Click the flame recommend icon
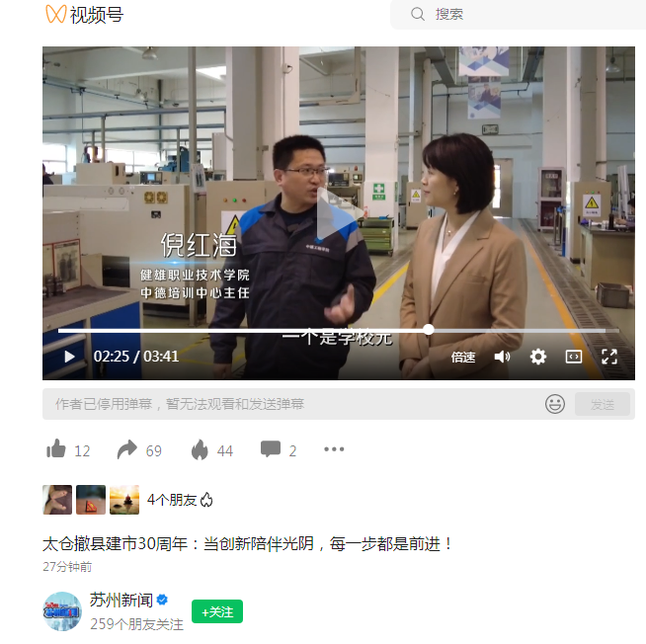 click(x=200, y=449)
